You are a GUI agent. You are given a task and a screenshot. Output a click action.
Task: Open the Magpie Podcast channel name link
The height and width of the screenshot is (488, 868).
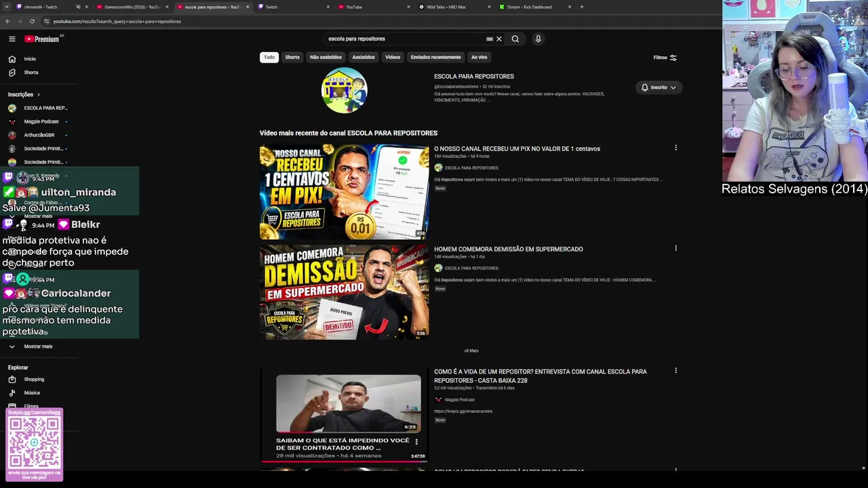click(460, 400)
